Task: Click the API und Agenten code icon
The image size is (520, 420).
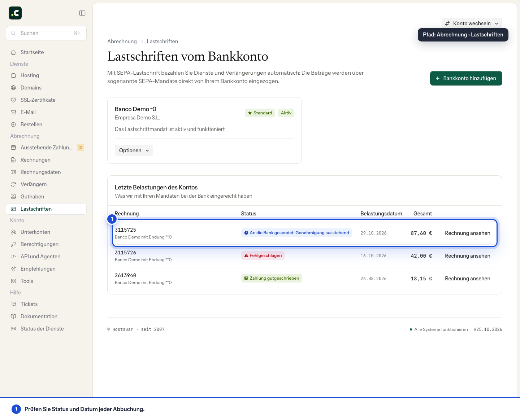Action: 13,257
